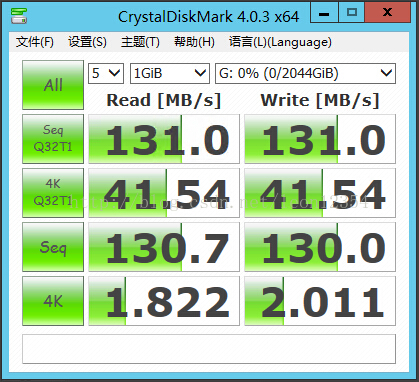Start the Seq test
This screenshot has width=419, height=382.
point(53,247)
